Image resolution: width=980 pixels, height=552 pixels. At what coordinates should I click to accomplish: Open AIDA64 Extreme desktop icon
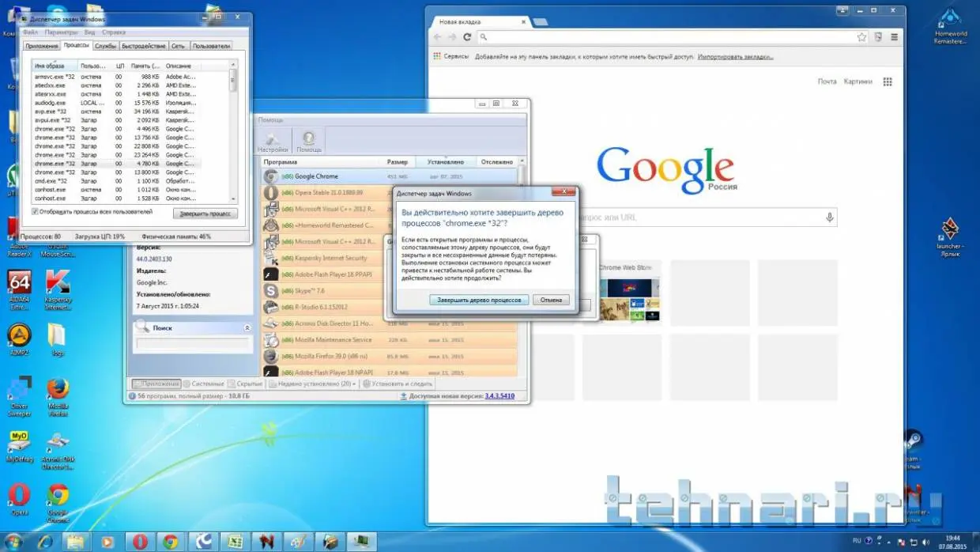19,290
